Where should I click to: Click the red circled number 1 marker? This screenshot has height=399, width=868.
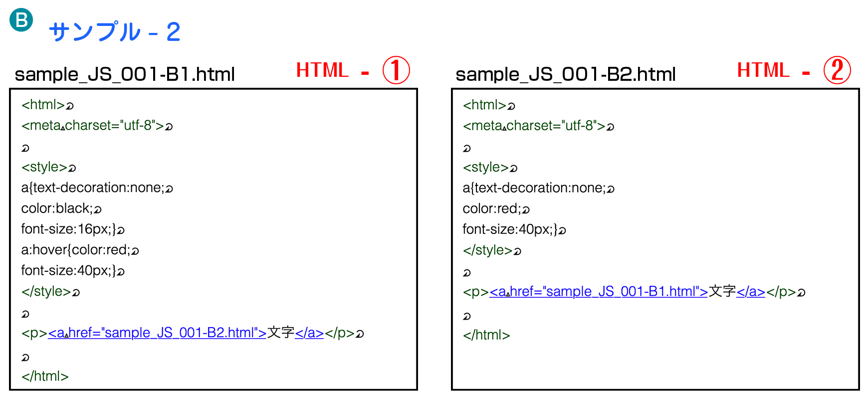coord(396,70)
